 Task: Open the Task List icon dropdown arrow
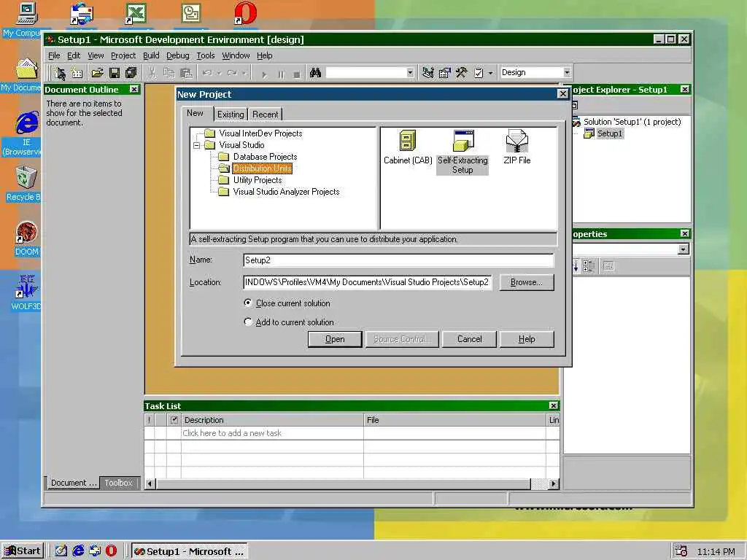491,74
